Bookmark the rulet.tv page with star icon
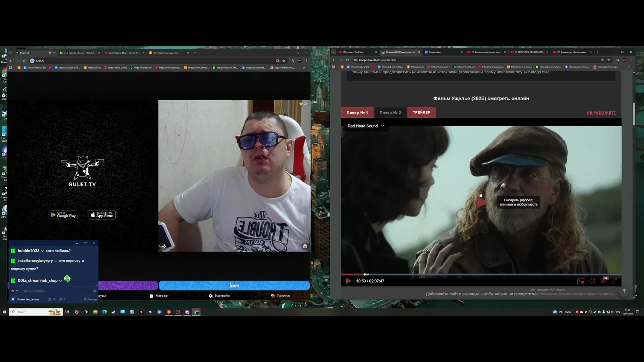 [284, 61]
